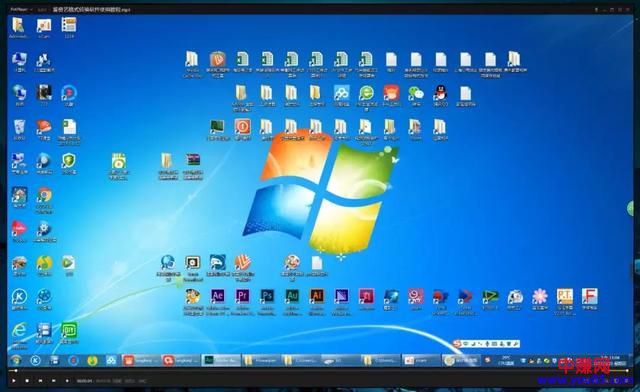Click the green iQiyi desktop shortcut

pyautogui.click(x=69, y=330)
